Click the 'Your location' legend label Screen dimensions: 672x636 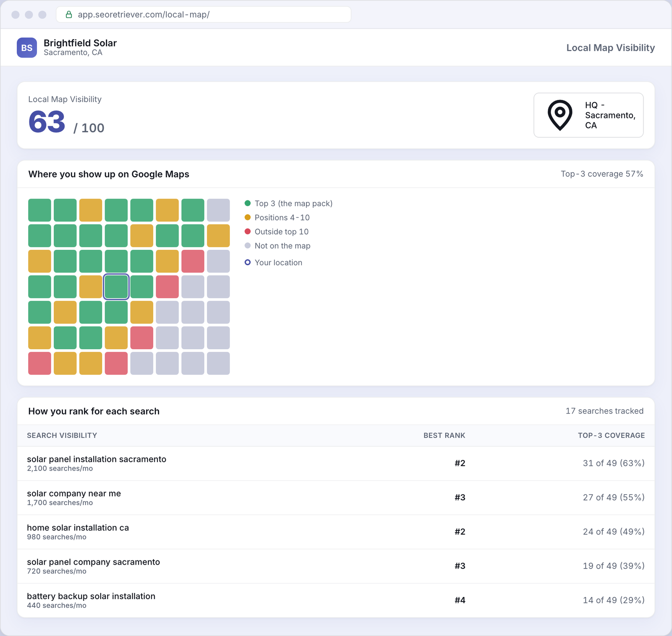coord(278,263)
